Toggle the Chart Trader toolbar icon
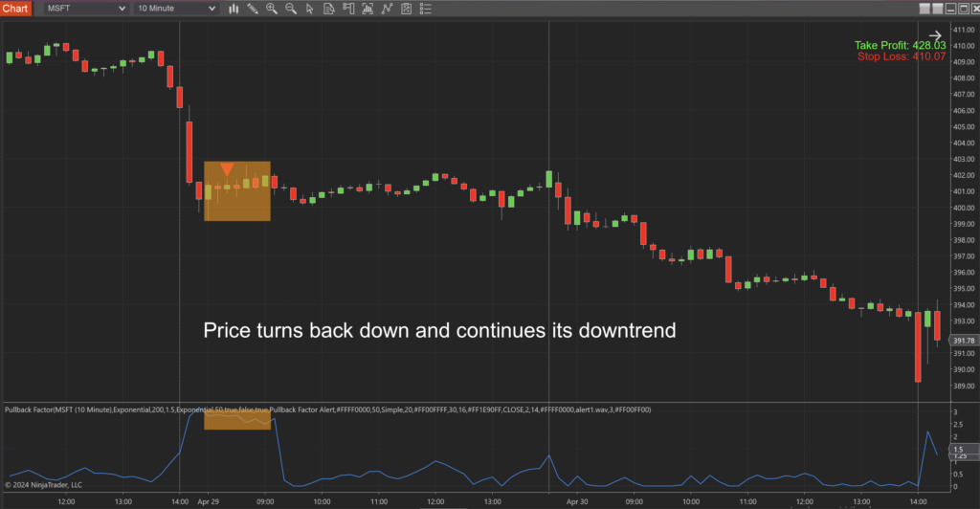Screen dimensions: 980x509 (348, 9)
